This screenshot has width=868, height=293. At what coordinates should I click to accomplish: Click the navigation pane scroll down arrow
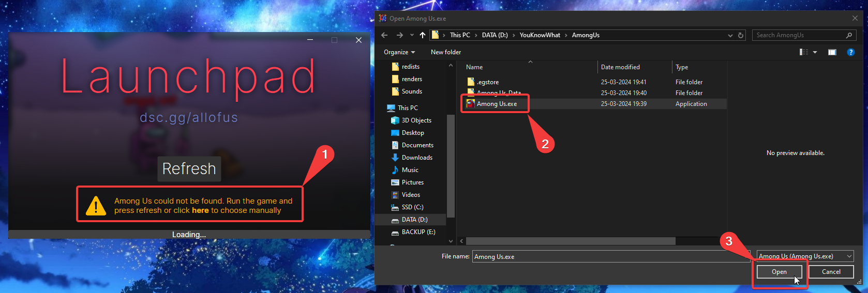coord(451,241)
